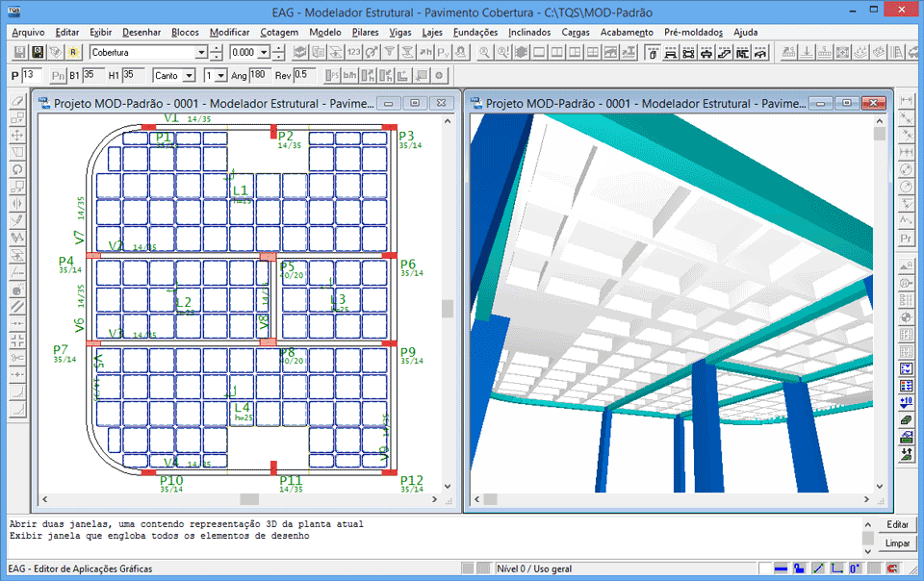
Task: Click the white color swatch in the status bar
Action: pos(765,567)
